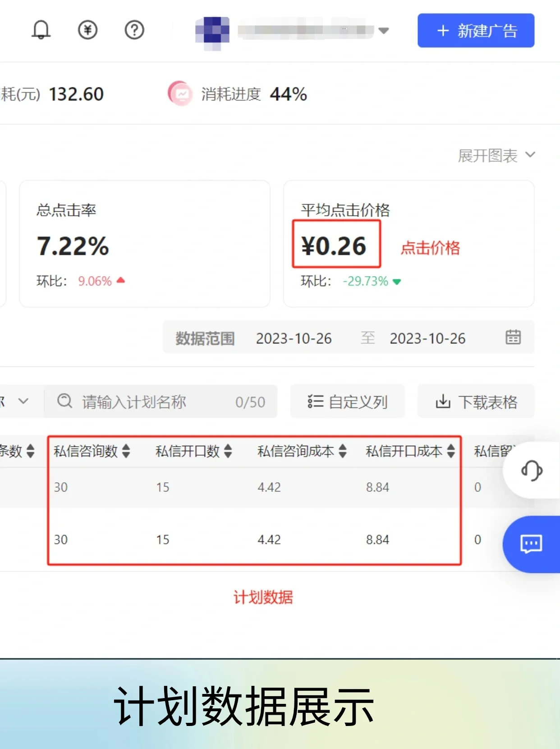560x749 pixels.
Task: Click the 下载表格 button
Action: tap(476, 402)
